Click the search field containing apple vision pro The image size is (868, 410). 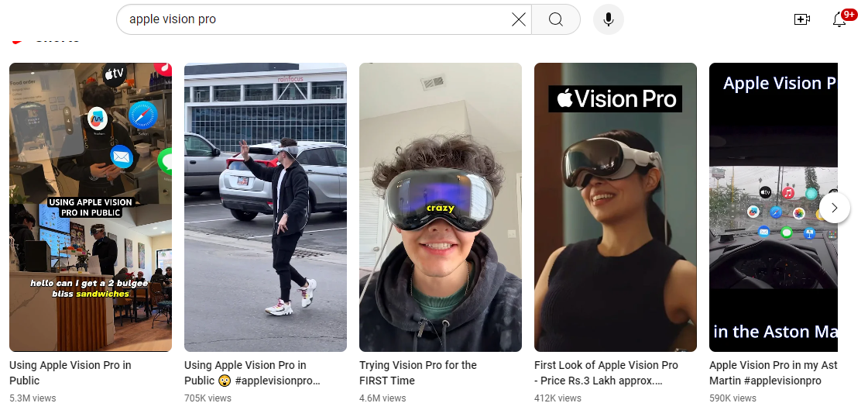324,19
